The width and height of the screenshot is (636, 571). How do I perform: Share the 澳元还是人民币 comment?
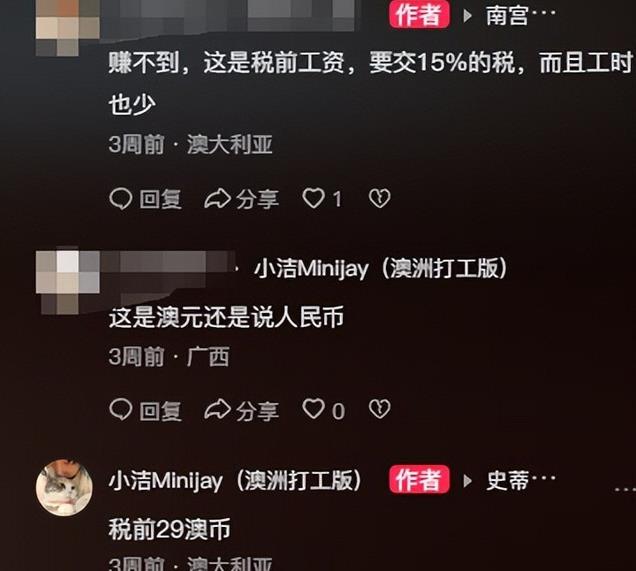[242, 410]
